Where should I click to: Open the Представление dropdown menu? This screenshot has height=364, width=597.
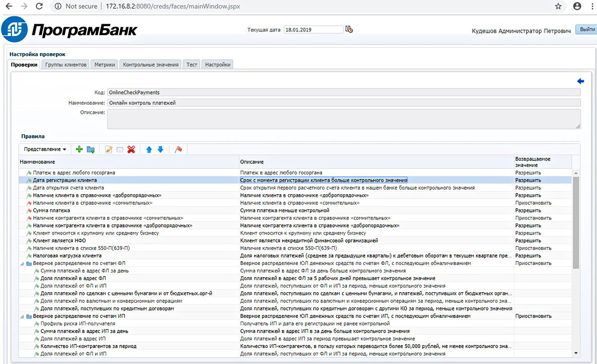(45, 149)
